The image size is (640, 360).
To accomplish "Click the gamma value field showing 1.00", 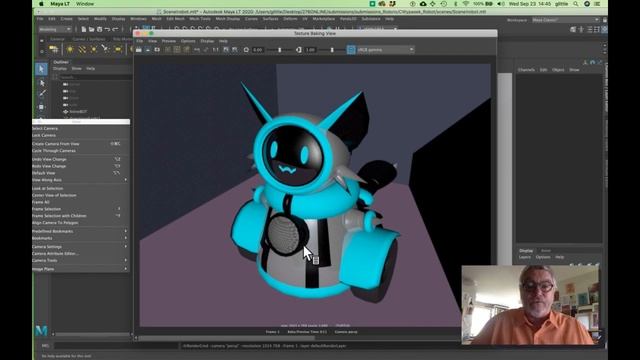I will click(x=311, y=50).
